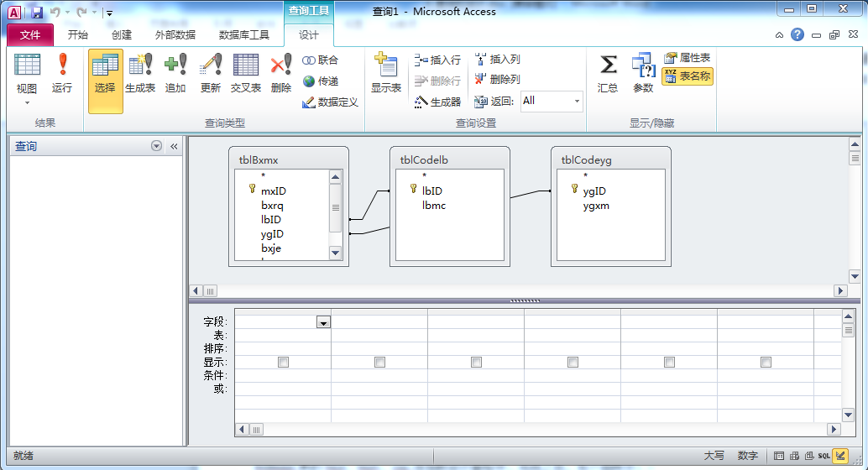Click the greyed 删除行 delete rows button
Image resolution: width=868 pixels, height=470 pixels.
(437, 81)
